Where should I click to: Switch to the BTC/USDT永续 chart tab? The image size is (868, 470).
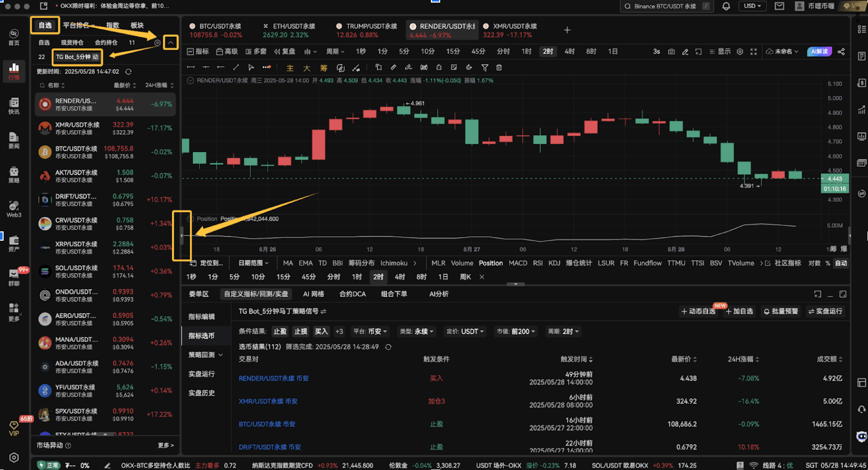[216, 30]
